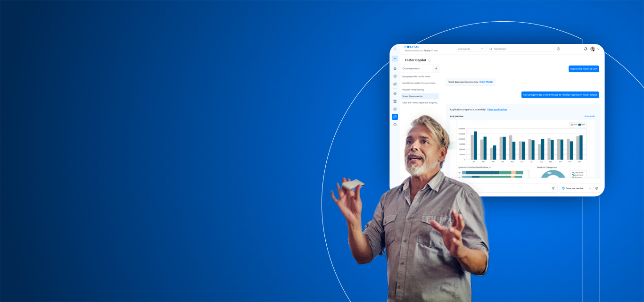Select the Streamlit app creation conversation
The width and height of the screenshot is (644, 302).
[420, 96]
